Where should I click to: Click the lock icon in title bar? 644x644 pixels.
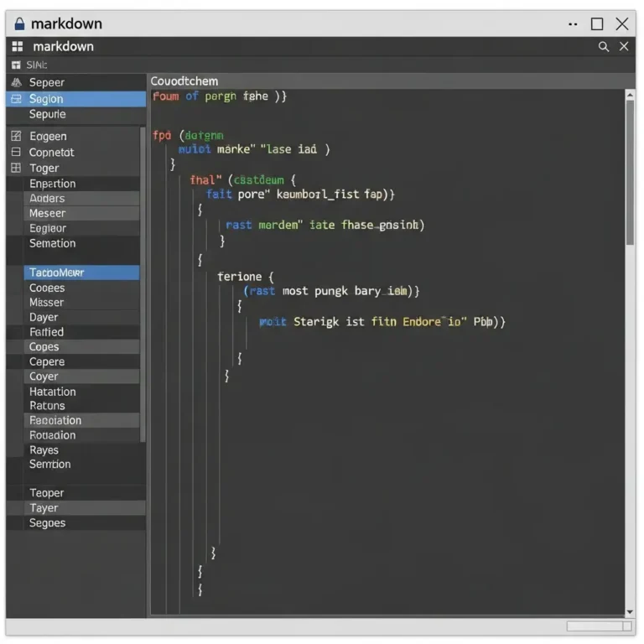pyautogui.click(x=19, y=23)
